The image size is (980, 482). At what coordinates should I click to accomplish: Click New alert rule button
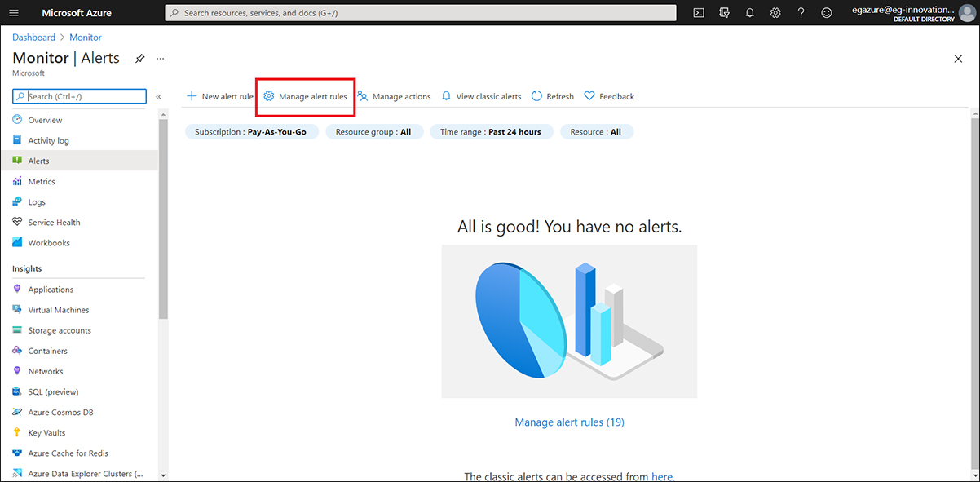[x=220, y=96]
